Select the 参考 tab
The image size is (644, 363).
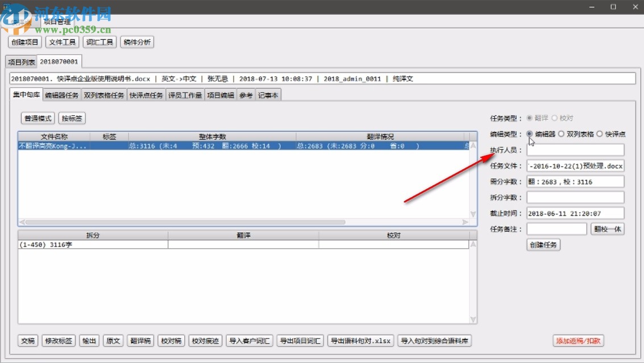point(246,95)
